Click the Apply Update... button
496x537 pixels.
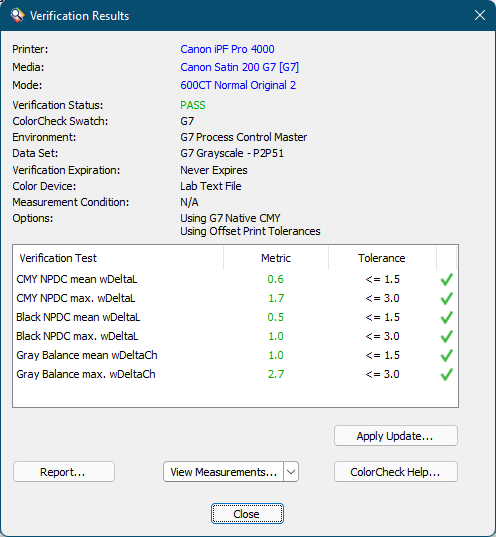tap(396, 436)
